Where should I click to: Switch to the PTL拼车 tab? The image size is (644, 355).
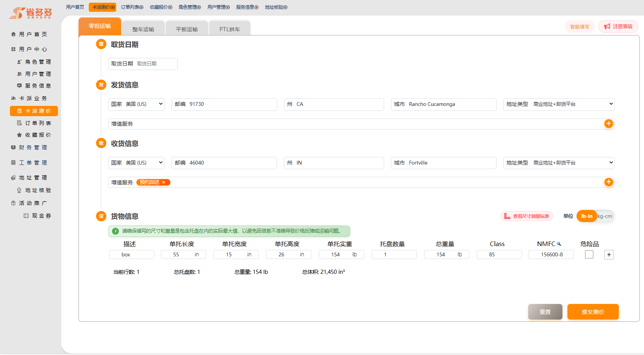229,29
